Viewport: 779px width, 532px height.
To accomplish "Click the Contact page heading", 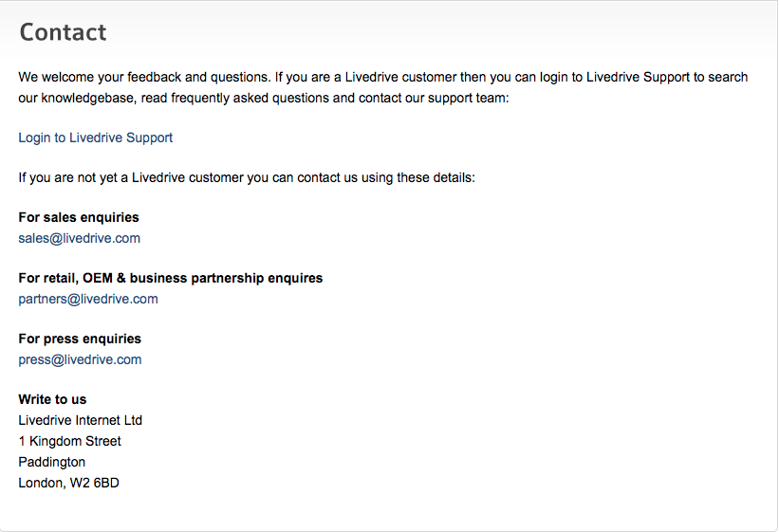I will (63, 32).
